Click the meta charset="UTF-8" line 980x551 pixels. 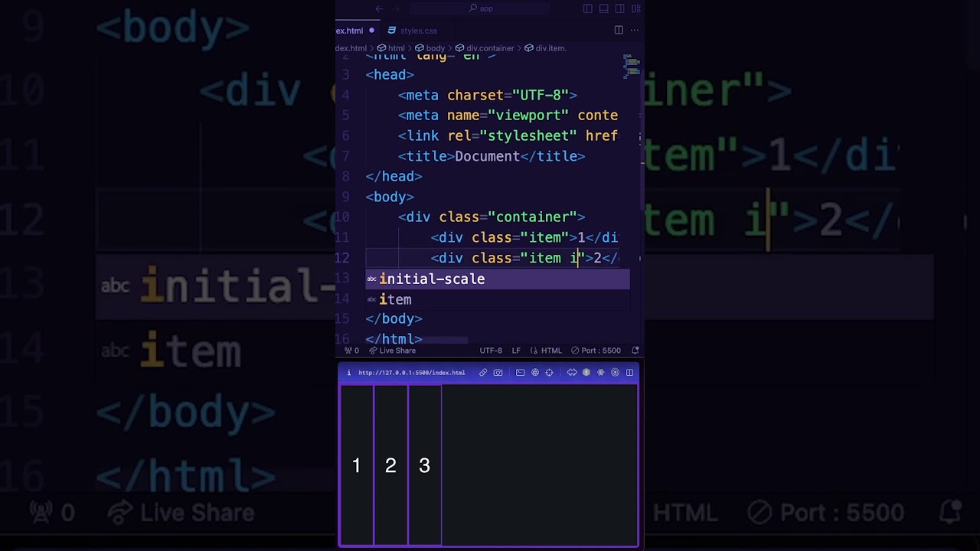487,95
